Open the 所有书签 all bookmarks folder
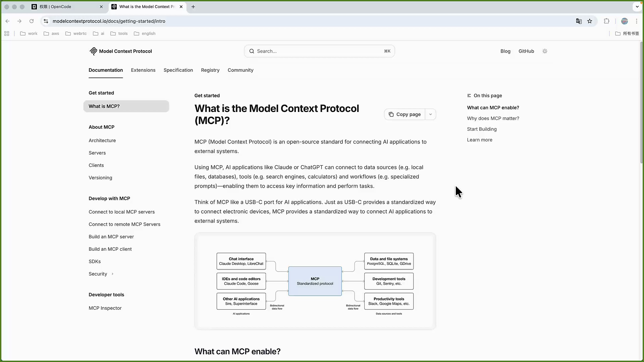The image size is (644, 362). [x=627, y=34]
